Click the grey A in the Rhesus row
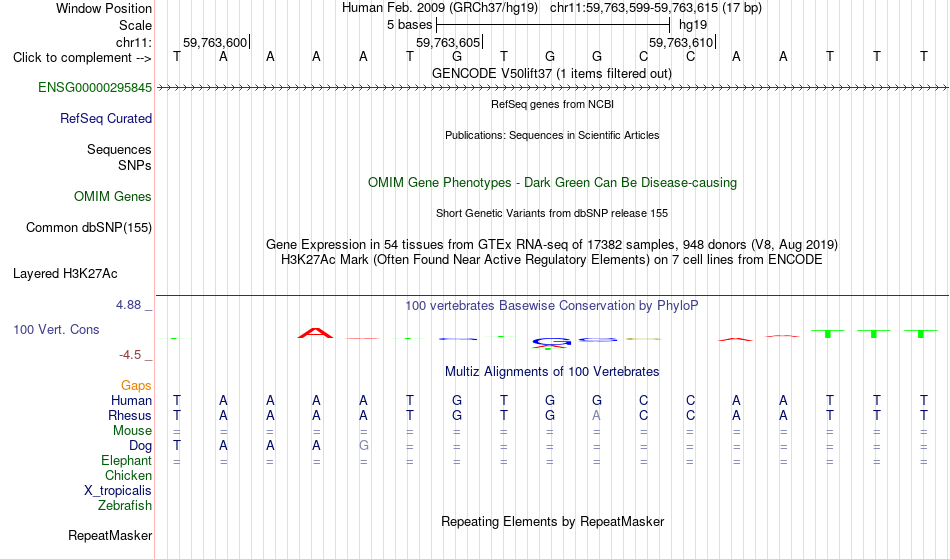 coord(597,416)
